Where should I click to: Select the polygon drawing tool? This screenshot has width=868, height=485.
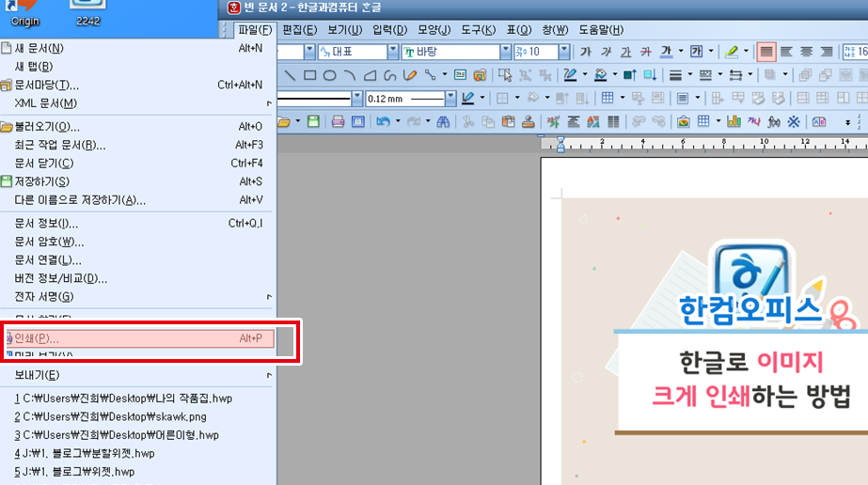click(370, 74)
